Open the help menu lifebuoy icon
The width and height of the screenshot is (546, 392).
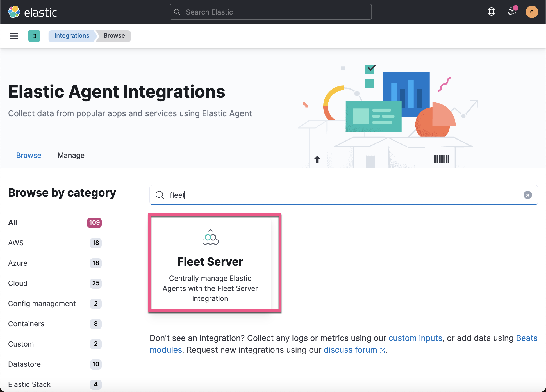click(492, 12)
